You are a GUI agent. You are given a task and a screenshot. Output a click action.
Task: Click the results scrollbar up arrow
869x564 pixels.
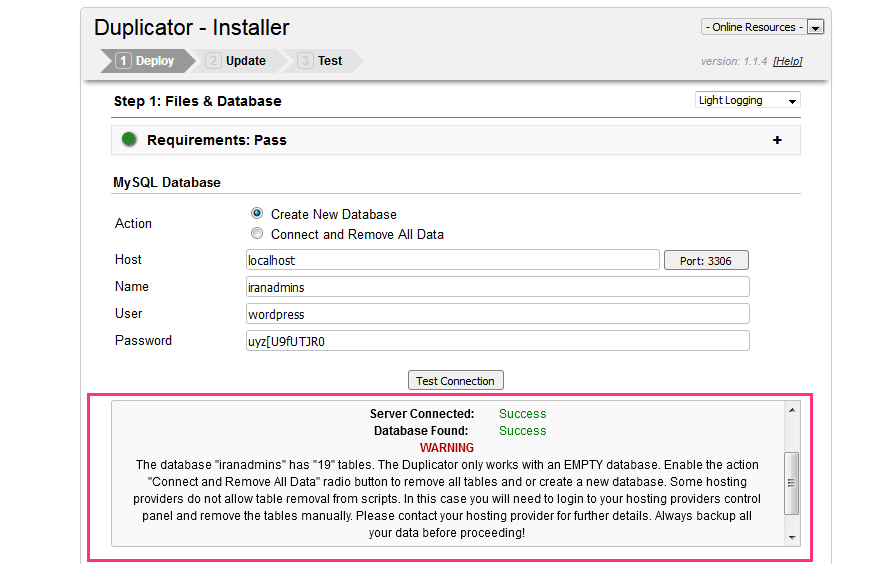tap(792, 410)
